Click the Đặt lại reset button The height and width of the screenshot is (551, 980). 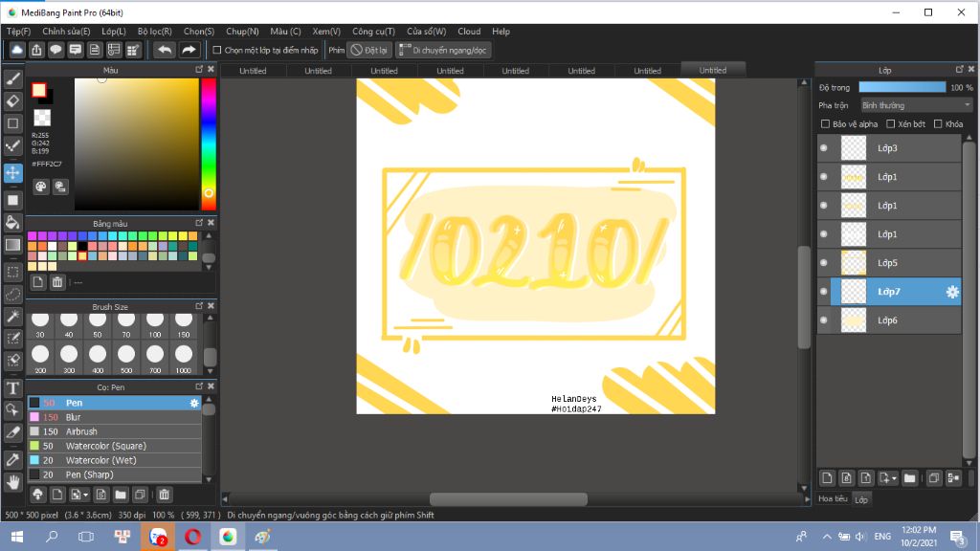(x=369, y=50)
